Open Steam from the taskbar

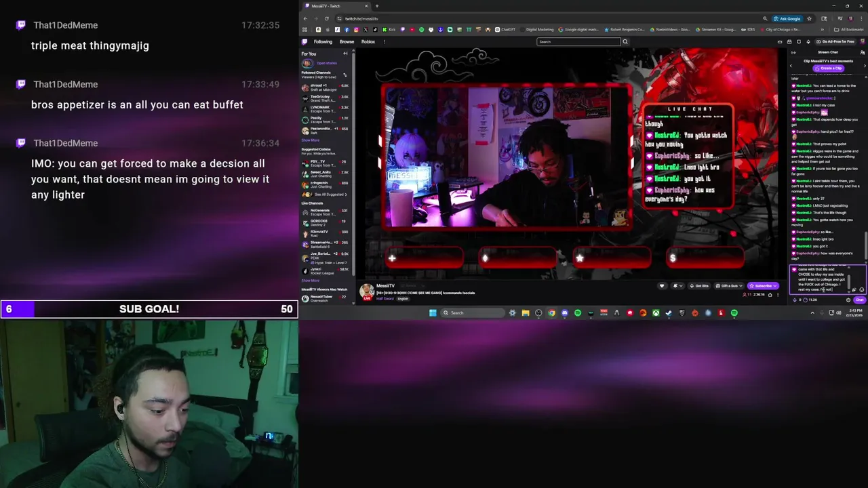coord(669,313)
